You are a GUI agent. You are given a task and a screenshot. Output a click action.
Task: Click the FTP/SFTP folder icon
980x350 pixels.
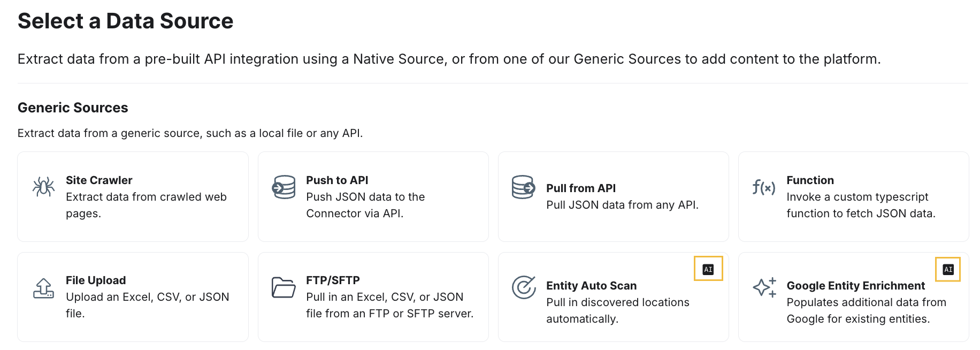click(x=284, y=287)
